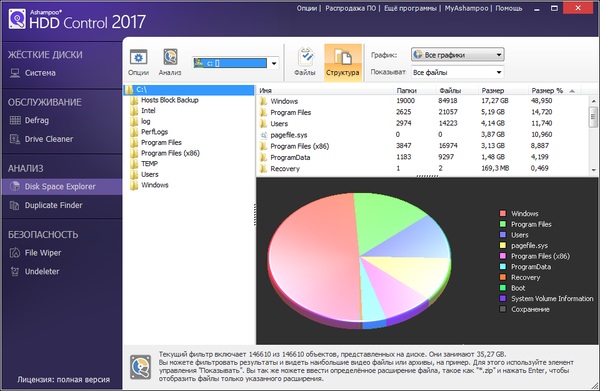Select the Windows row in the file list
This screenshot has height=391, width=600.
point(422,101)
